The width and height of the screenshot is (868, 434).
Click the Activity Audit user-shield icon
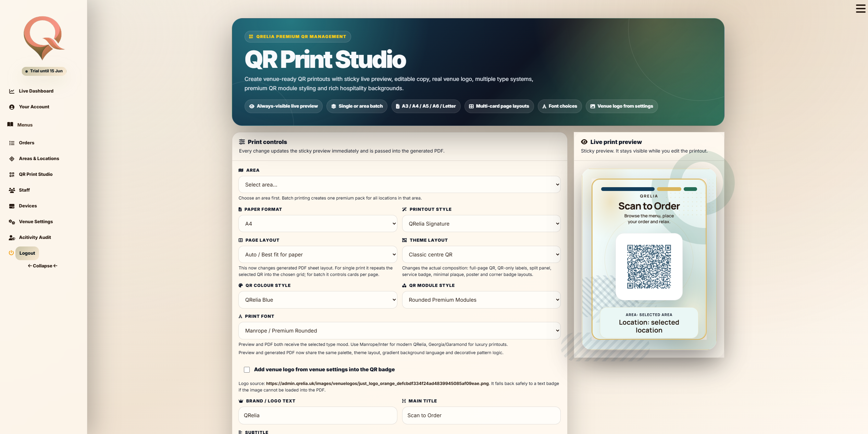12,238
